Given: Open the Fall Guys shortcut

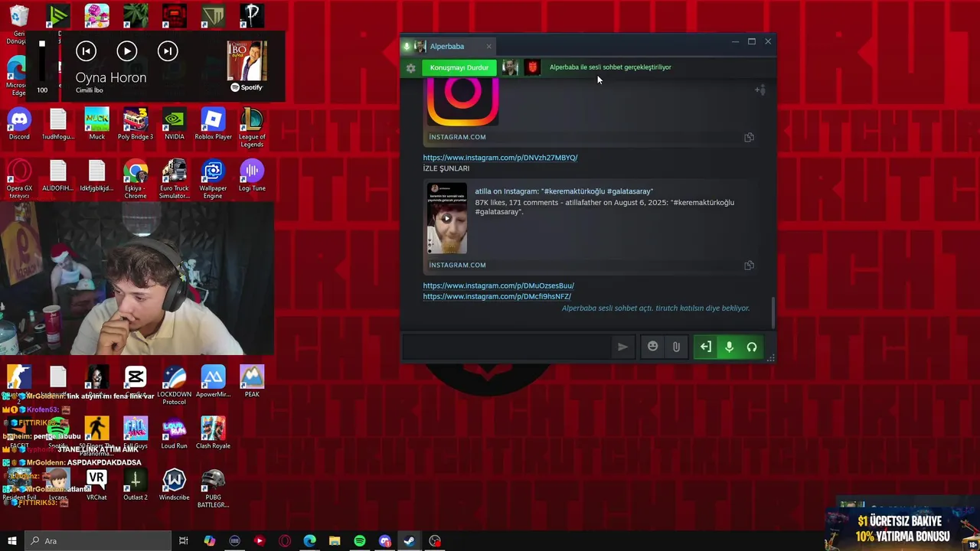Looking at the screenshot, I should (136, 433).
